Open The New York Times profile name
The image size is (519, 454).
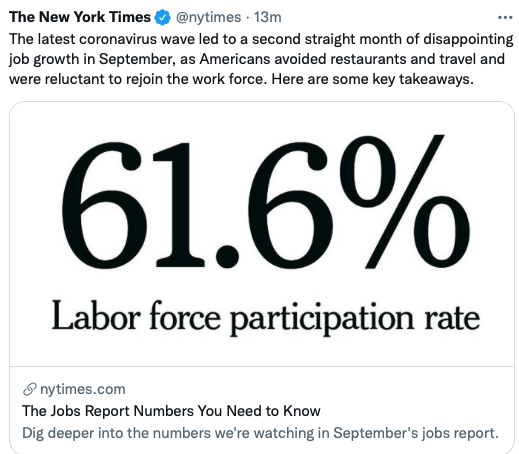coord(80,17)
